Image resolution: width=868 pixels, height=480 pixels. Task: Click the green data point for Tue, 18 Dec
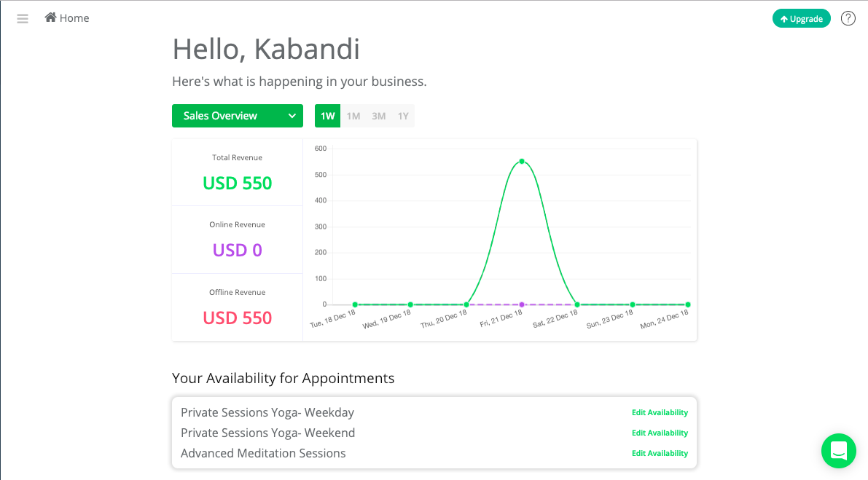[355, 304]
